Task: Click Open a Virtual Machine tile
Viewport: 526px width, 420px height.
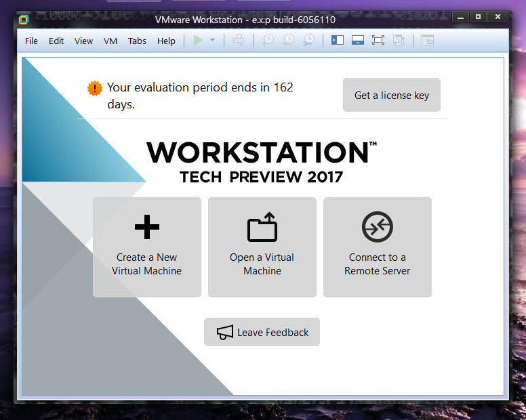Action: (x=262, y=247)
